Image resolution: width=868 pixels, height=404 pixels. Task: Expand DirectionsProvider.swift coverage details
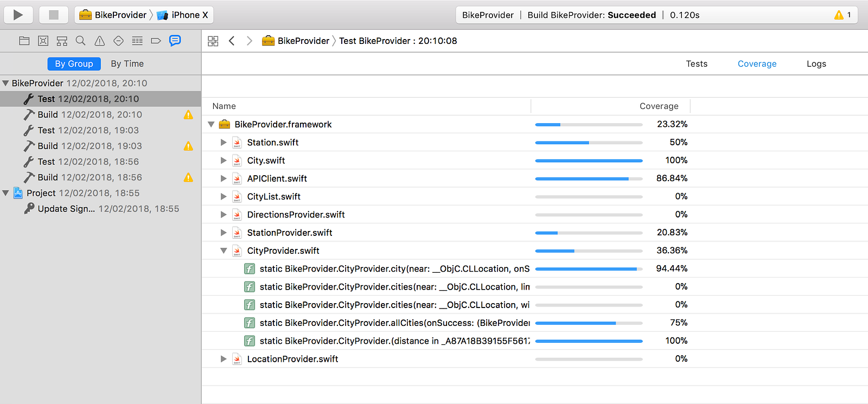click(x=224, y=215)
